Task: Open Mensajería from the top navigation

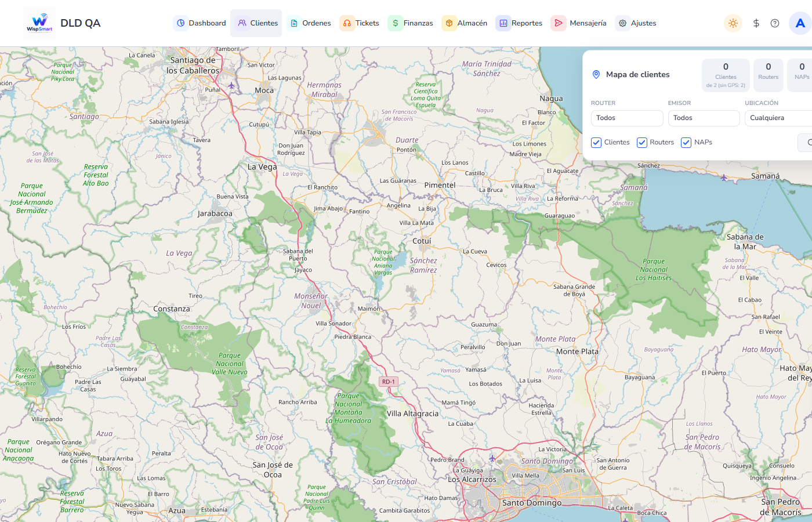Action: coord(579,23)
